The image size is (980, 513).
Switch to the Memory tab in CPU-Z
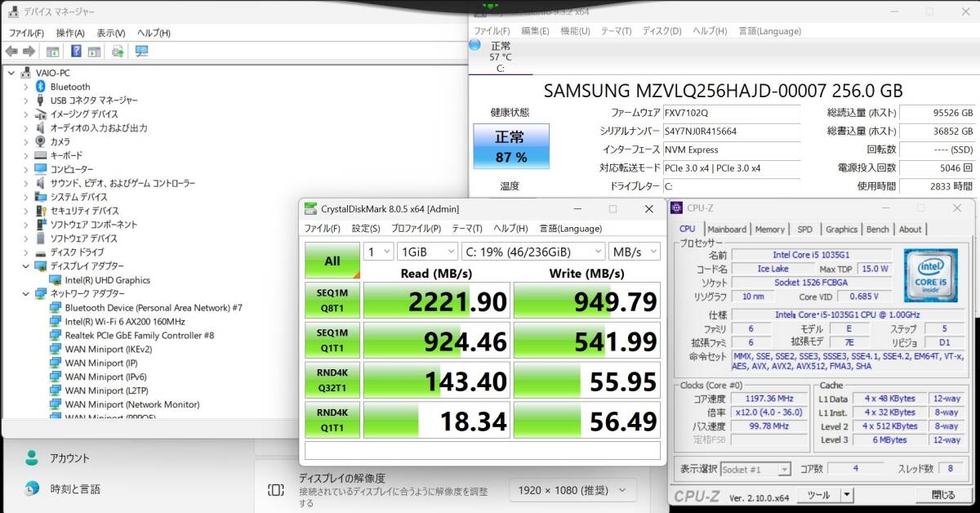pyautogui.click(x=770, y=230)
